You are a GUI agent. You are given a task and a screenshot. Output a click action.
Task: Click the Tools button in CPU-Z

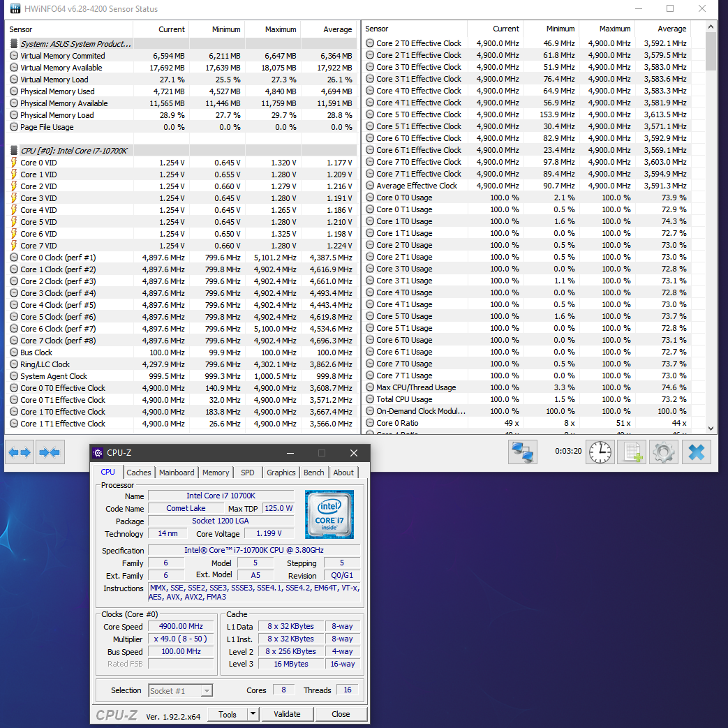(227, 714)
